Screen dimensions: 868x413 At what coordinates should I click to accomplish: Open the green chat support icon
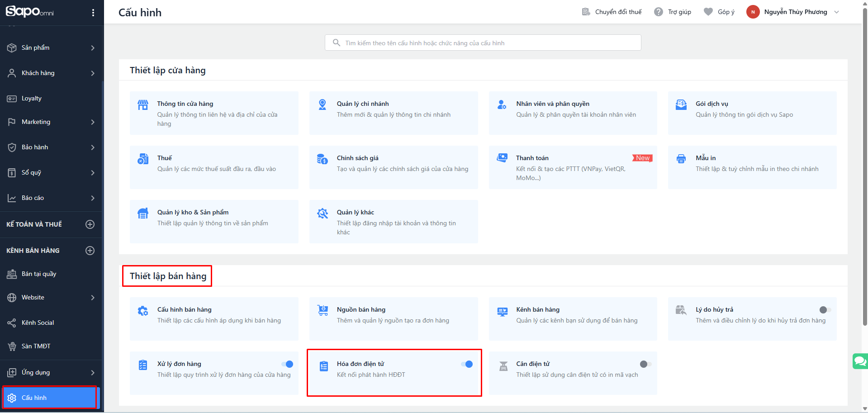(x=860, y=361)
